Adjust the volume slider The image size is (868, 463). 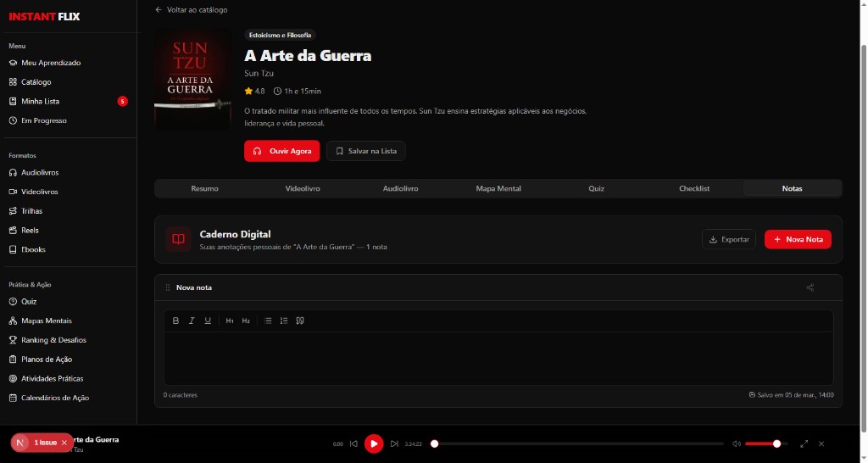766,443
